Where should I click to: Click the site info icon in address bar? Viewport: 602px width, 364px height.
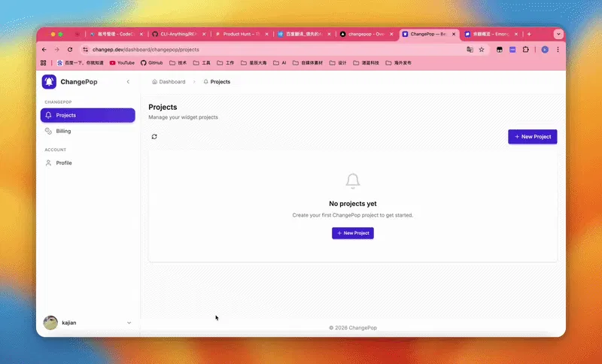point(86,50)
